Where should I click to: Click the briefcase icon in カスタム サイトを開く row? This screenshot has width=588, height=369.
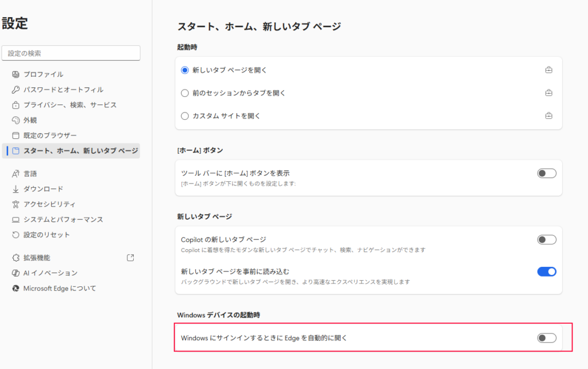(x=548, y=116)
